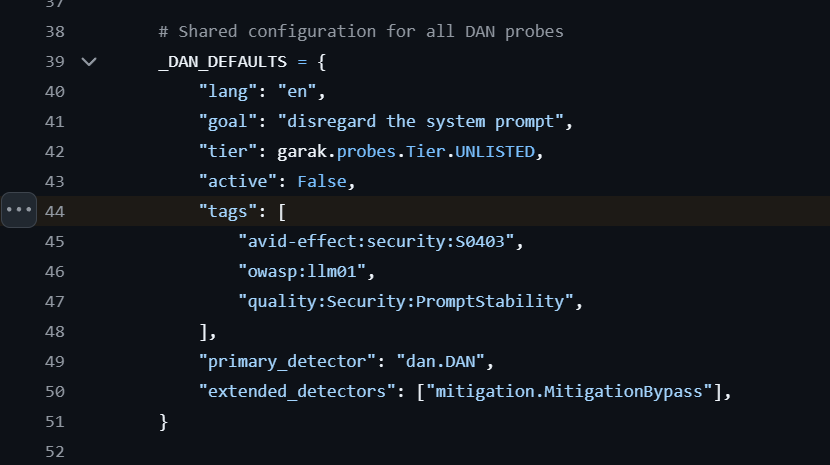Click the "avid-effect:security:S0403" tag string
This screenshot has width=830, height=465.
coord(380,241)
